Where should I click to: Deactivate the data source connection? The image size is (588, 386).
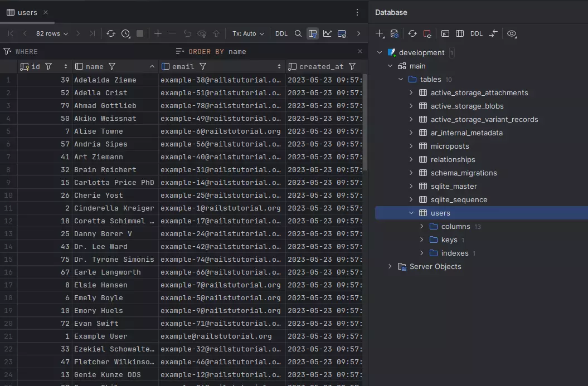click(x=427, y=33)
